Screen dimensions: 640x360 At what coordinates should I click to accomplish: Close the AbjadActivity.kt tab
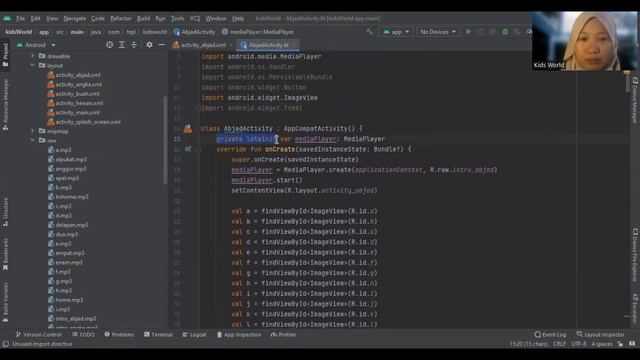pos(294,45)
